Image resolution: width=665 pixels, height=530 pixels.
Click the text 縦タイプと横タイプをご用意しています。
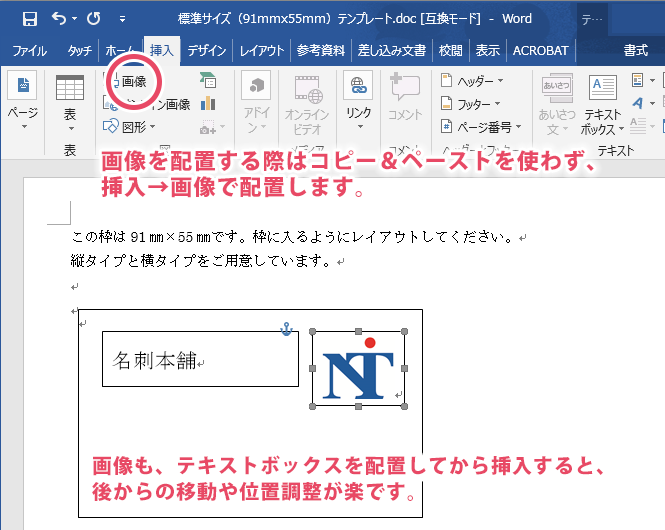201,260
